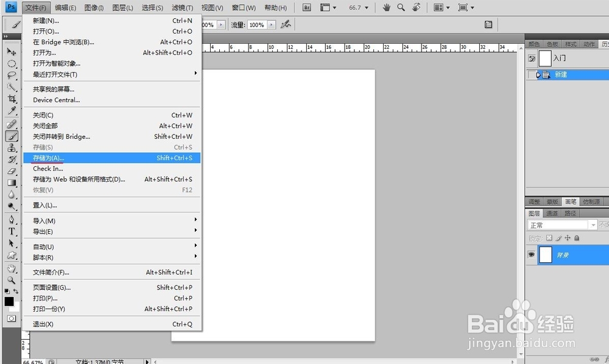Open the arrange documents dropdown
The height and width of the screenshot is (364, 609).
pos(442,7)
